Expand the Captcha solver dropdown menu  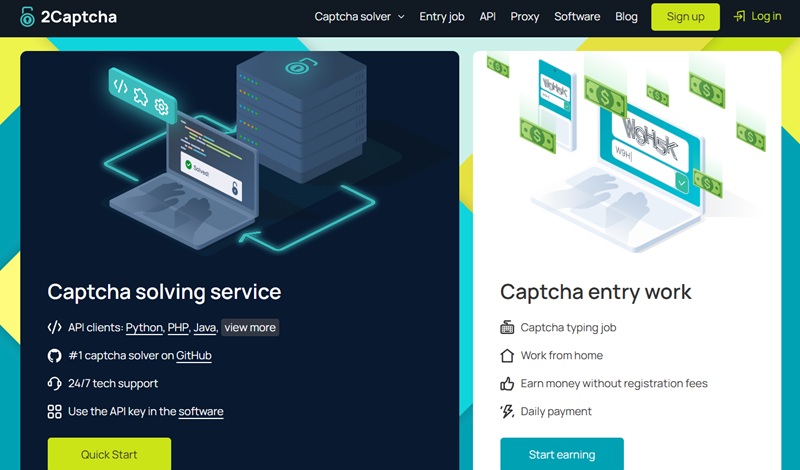click(x=359, y=17)
